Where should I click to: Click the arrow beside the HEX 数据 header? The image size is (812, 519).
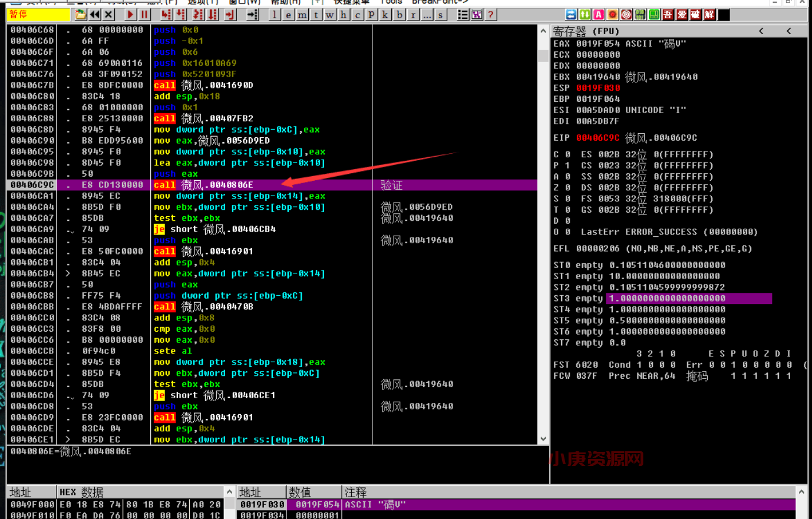[229, 492]
